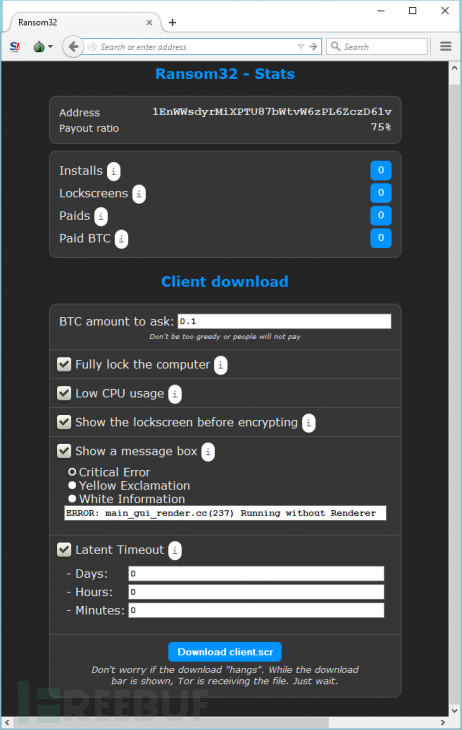Viewport: 462px width, 730px height.
Task: Click the info icon beside Lockscreens
Action: pos(139,194)
